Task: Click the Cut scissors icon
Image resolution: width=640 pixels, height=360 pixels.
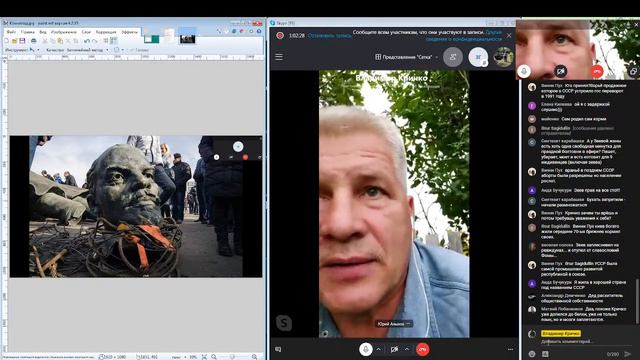Action: 45,41
